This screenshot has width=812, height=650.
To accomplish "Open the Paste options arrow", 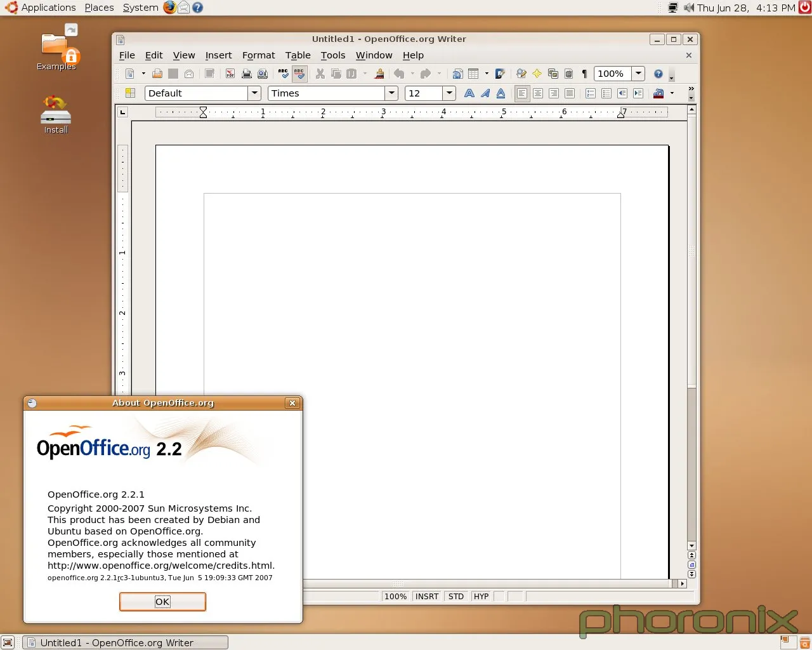I will (x=365, y=74).
